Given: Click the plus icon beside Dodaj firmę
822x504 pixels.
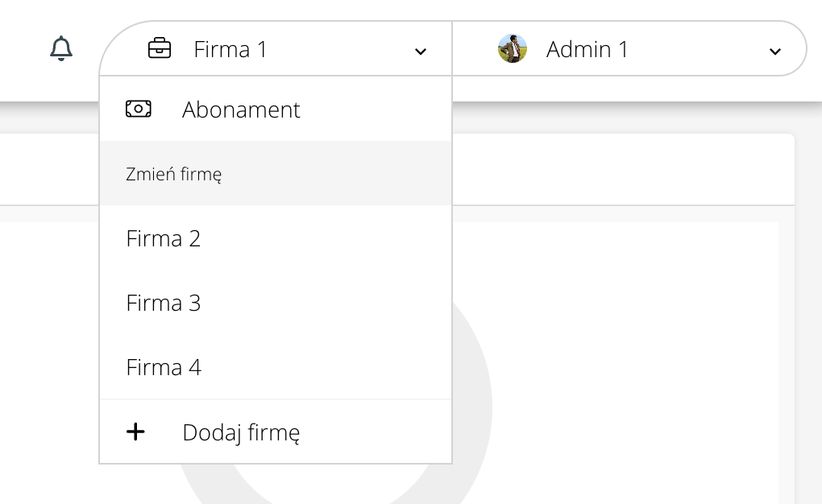Looking at the screenshot, I should click(136, 432).
